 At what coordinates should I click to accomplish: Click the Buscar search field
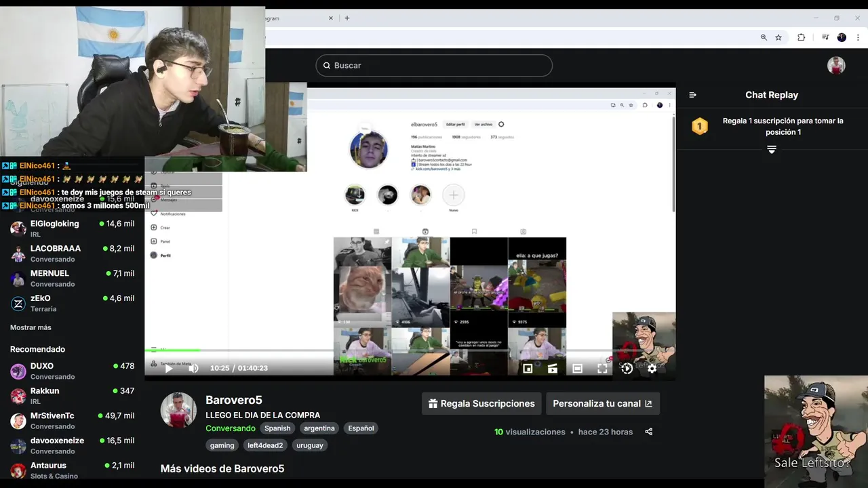(x=434, y=65)
